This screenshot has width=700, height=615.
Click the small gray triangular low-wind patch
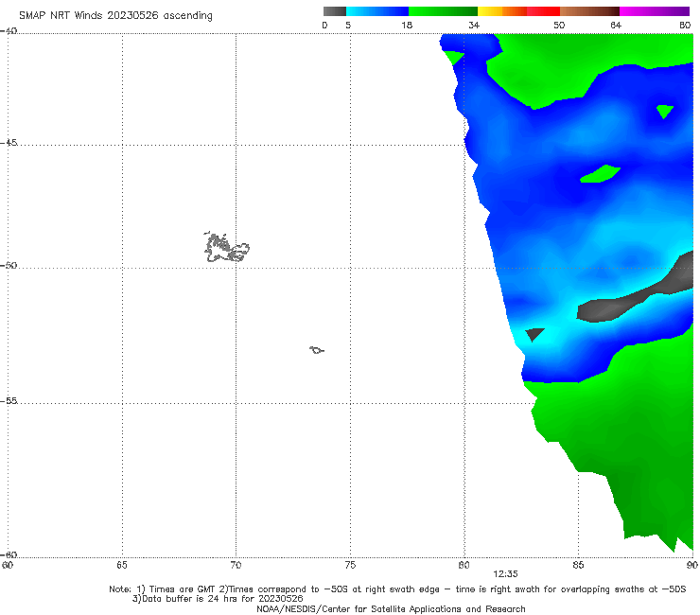534,334
